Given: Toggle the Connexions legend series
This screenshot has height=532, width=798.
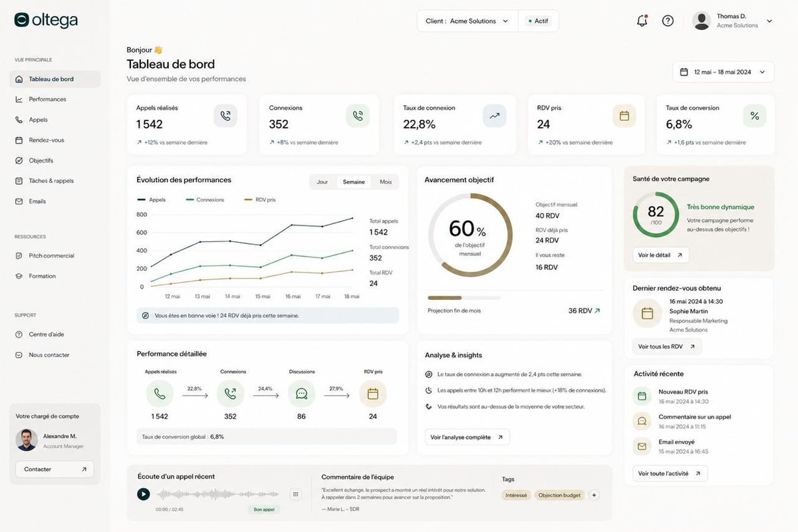Looking at the screenshot, I should point(205,199).
